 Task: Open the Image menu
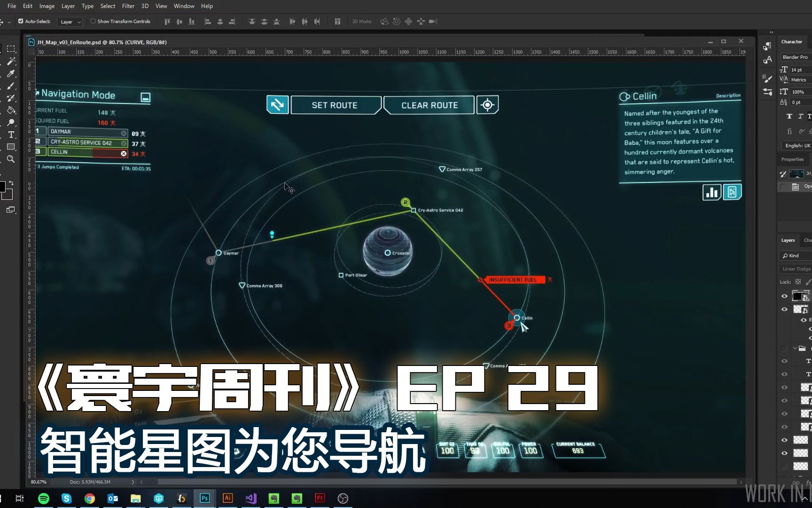pos(47,6)
